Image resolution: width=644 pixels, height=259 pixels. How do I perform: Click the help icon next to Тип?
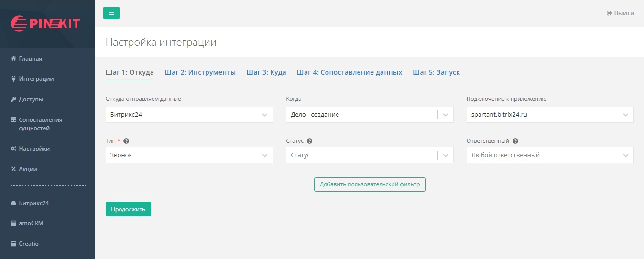[126, 141]
